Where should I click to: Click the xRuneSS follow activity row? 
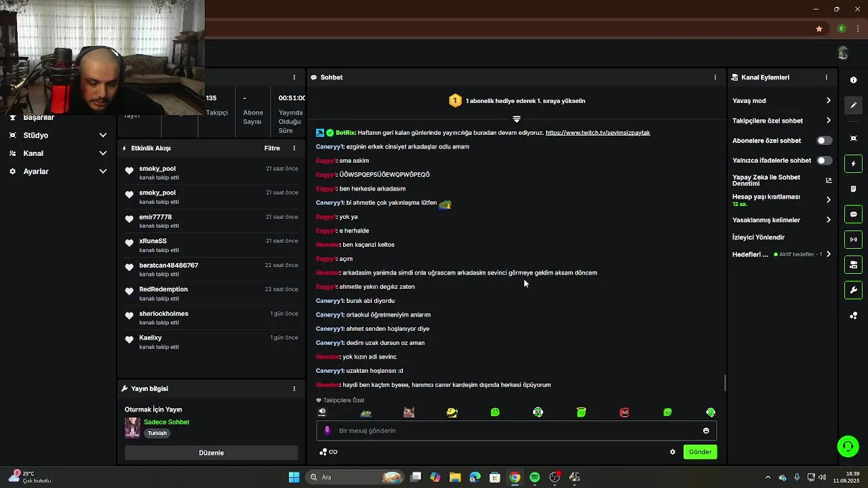(211, 245)
